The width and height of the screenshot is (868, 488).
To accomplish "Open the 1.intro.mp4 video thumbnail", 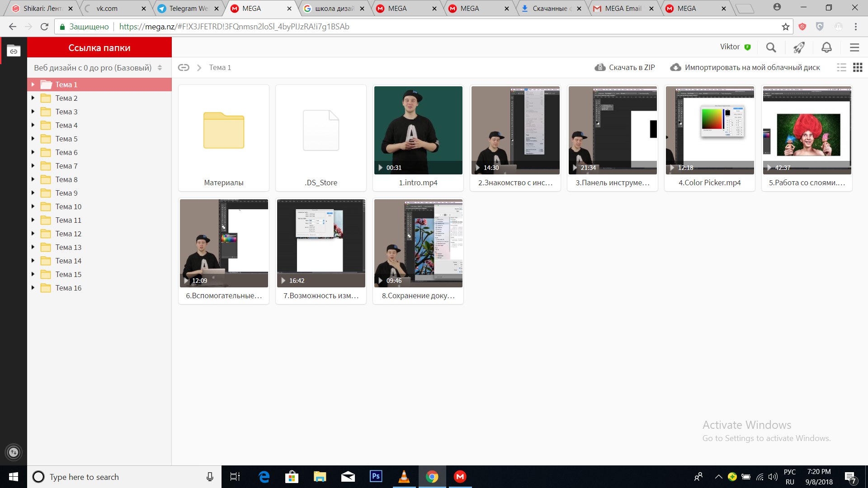I will [418, 130].
